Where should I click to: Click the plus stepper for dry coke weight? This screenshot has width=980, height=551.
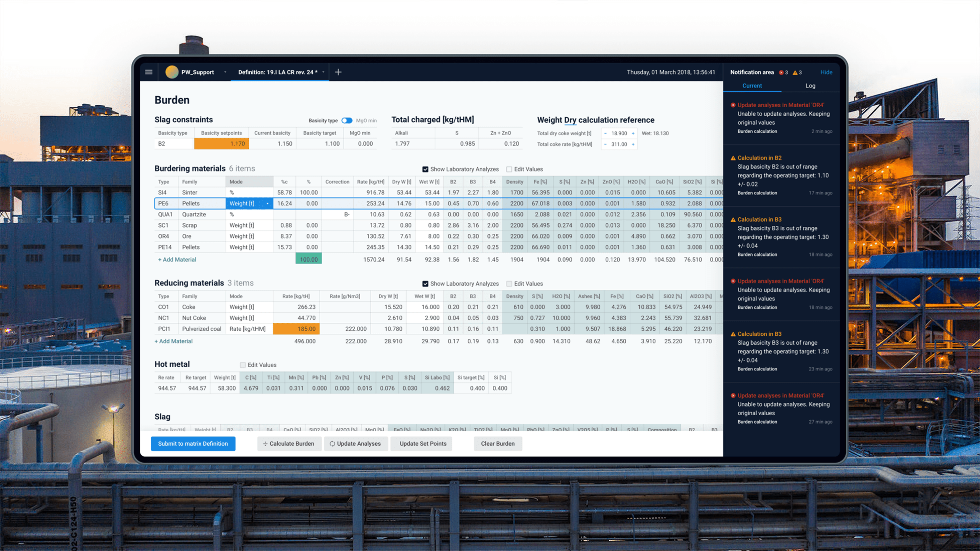(x=633, y=133)
